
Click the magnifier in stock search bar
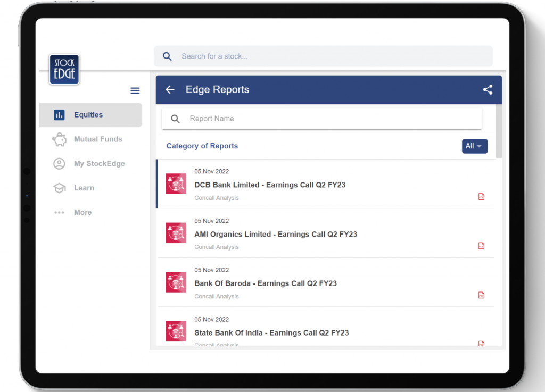(x=167, y=56)
